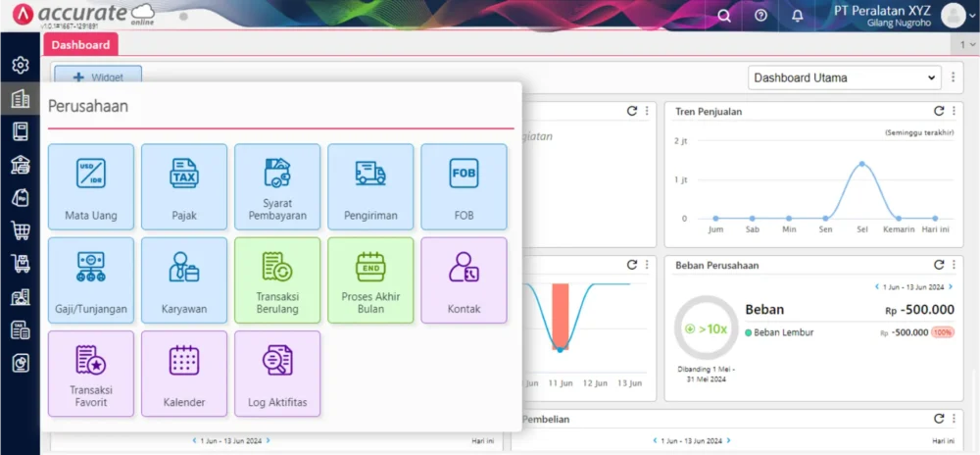Open Pembelian widget options menu

pyautogui.click(x=954, y=419)
